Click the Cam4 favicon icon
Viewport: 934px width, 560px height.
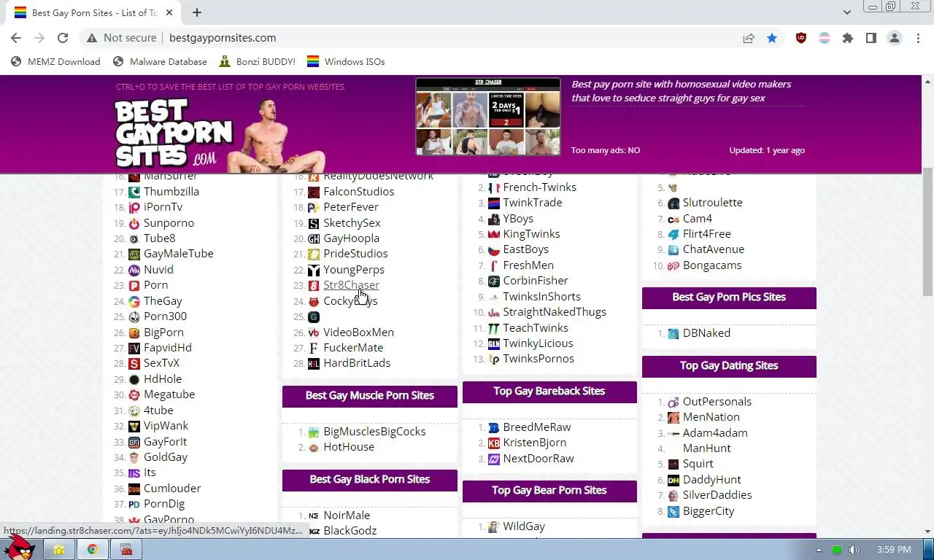point(673,219)
